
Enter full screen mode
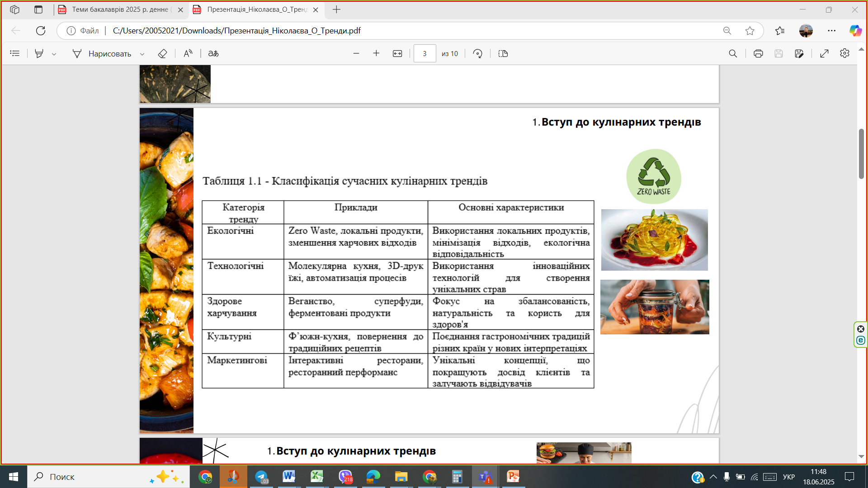[824, 54]
